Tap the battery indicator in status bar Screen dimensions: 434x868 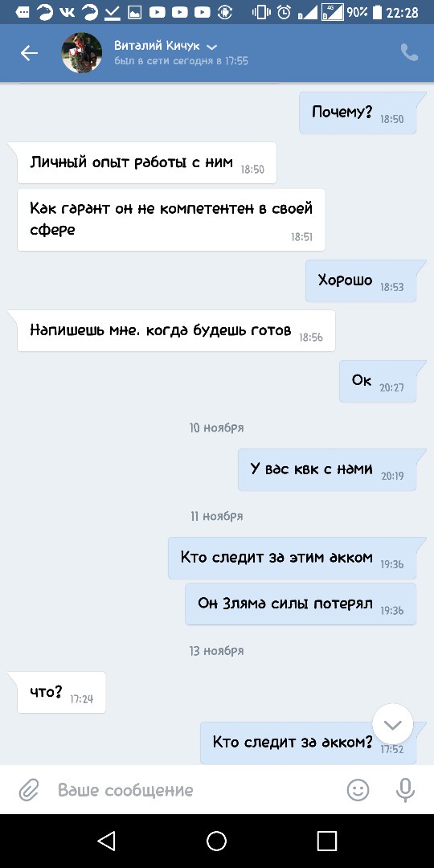[377, 11]
